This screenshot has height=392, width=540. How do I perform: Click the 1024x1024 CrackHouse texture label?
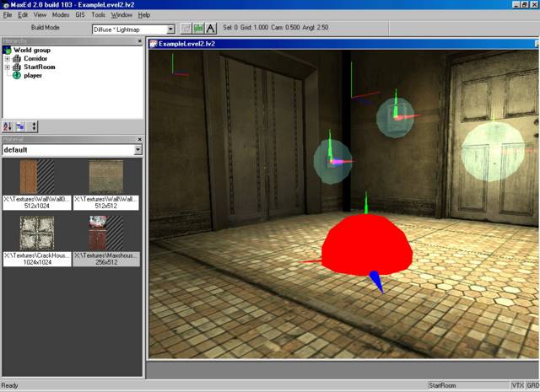click(x=37, y=259)
